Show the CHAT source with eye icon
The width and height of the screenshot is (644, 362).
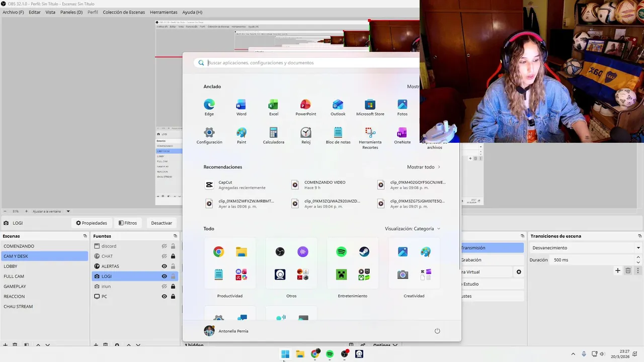164,256
